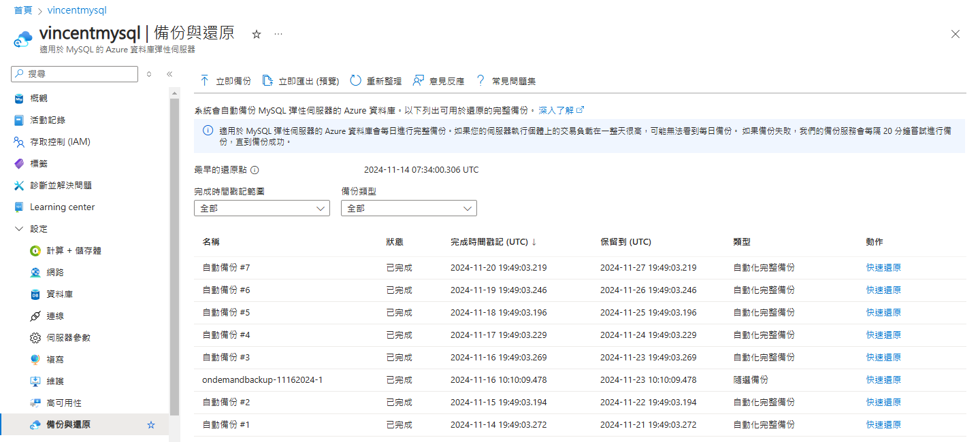980x442 pixels.
Task: Click the 隨選備份 type cell
Action: (x=751, y=380)
